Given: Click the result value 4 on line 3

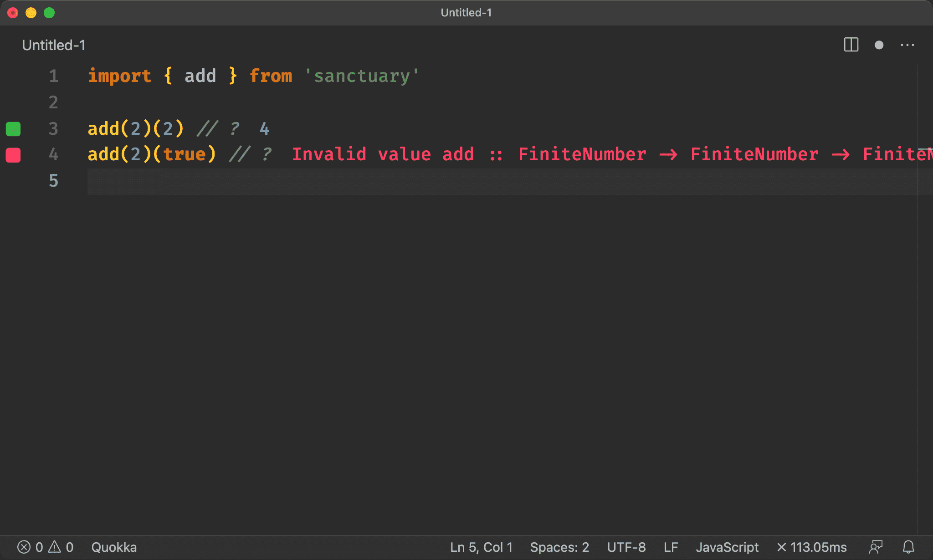Looking at the screenshot, I should pyautogui.click(x=264, y=129).
